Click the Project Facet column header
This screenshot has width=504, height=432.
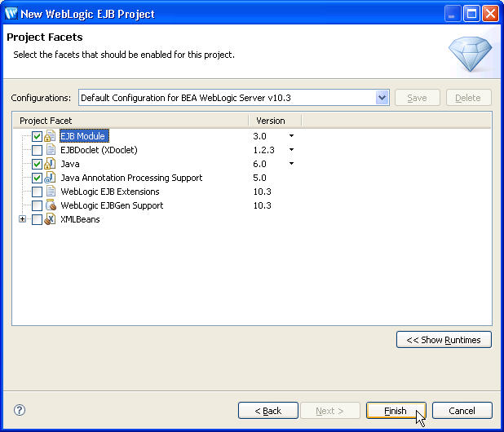point(130,121)
